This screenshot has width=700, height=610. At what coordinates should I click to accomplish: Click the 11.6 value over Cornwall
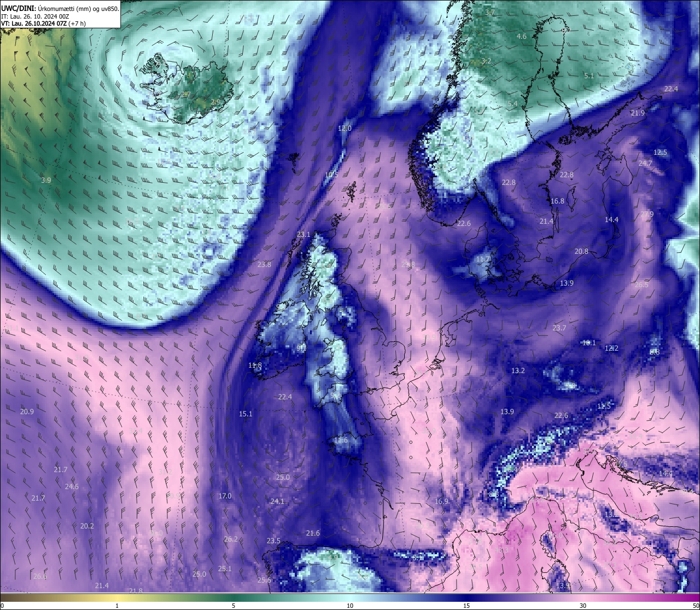pos(341,440)
